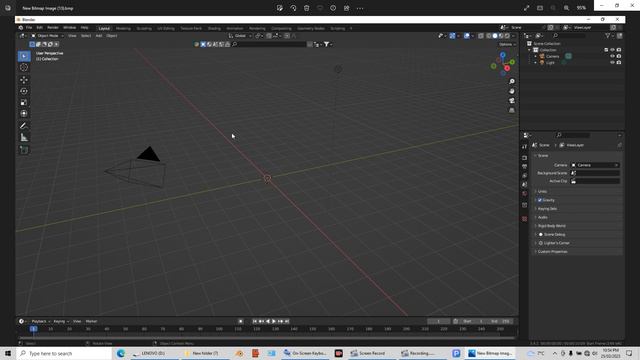Open the File menu

29,28
